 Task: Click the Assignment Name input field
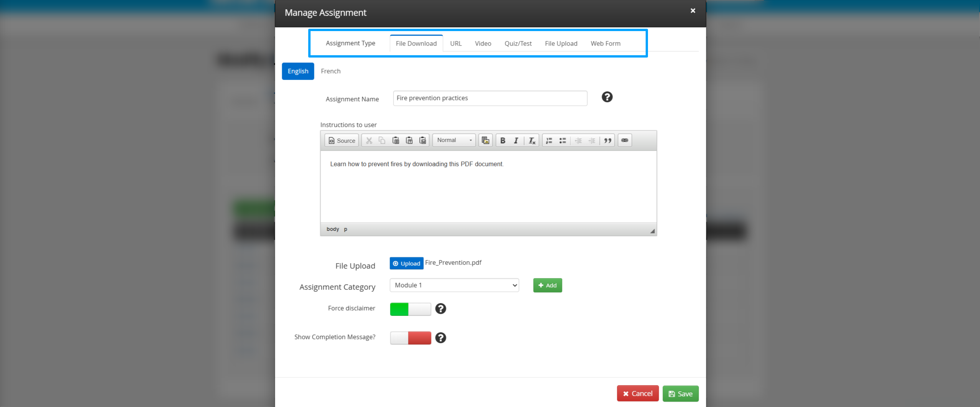pos(490,98)
